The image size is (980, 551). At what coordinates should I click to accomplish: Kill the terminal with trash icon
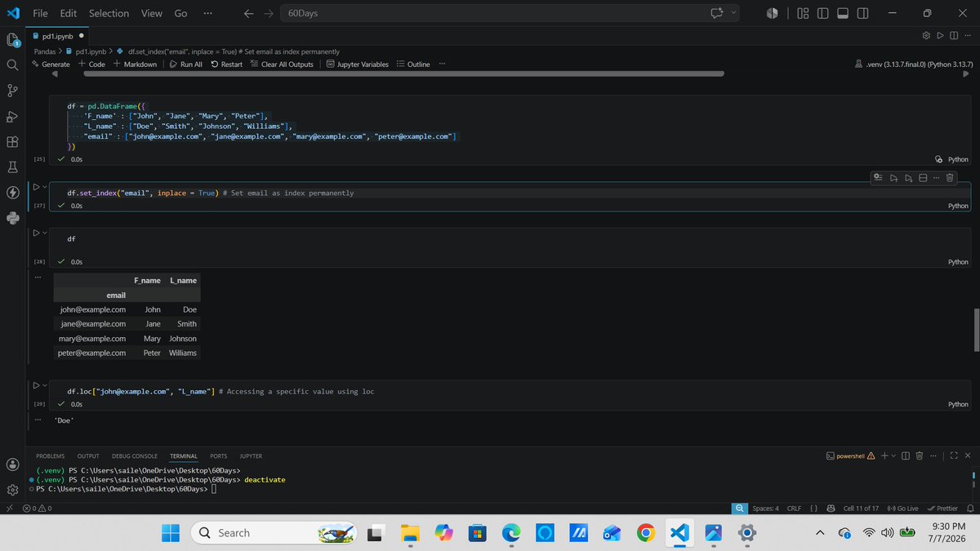pos(920,455)
